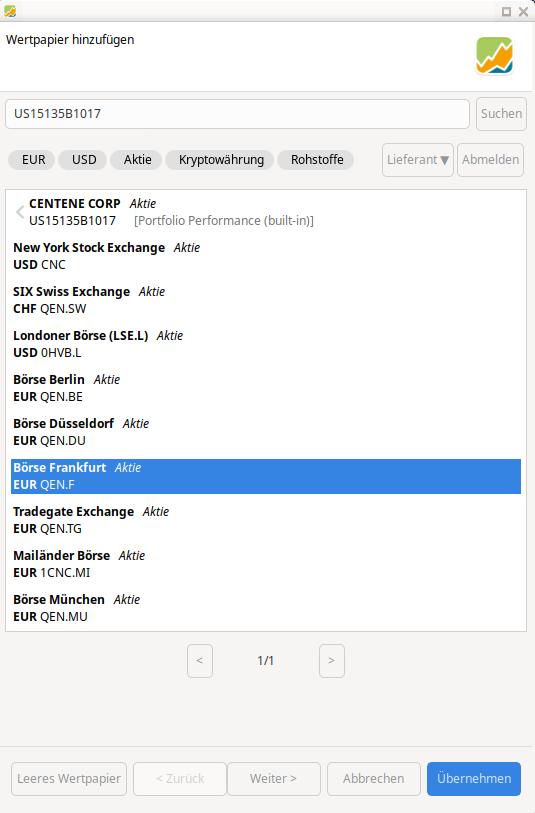Toggle the Rohstoffe filter chip
This screenshot has height=813, width=535.
[317, 160]
